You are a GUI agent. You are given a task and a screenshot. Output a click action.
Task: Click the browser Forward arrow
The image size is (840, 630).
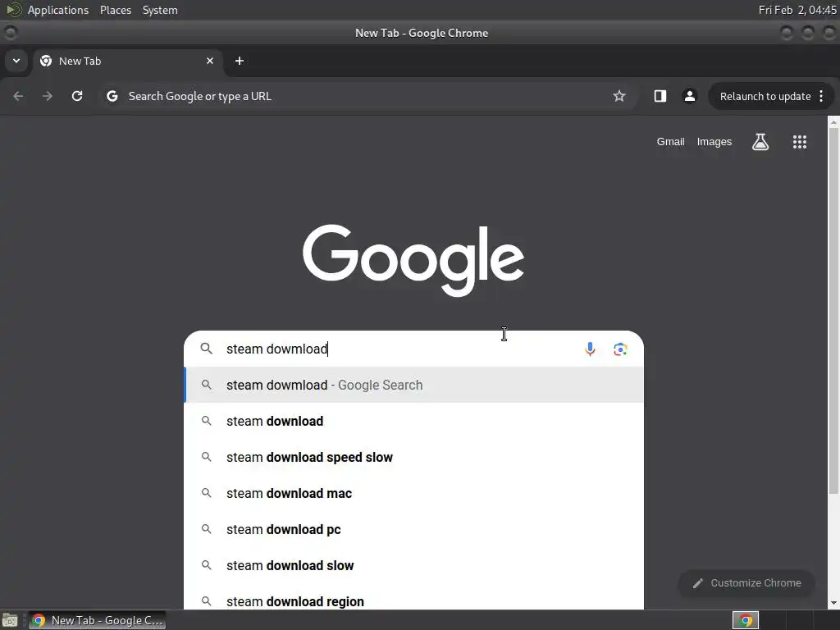pyautogui.click(x=48, y=96)
